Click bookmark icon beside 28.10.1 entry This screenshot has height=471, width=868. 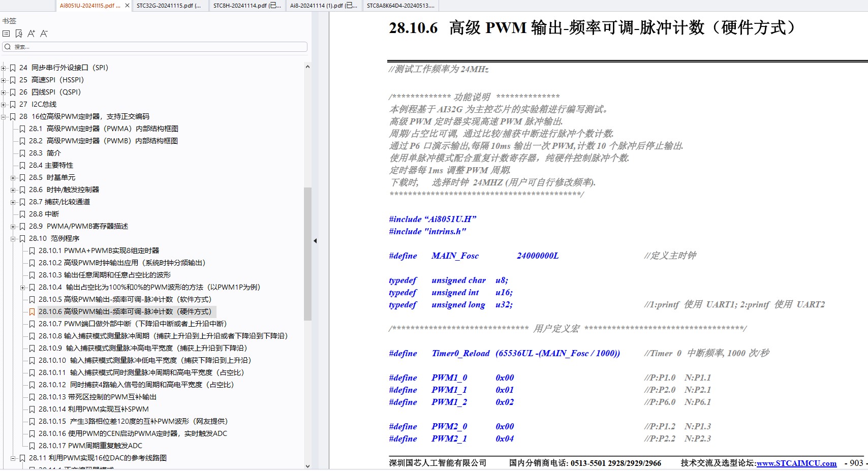32,251
